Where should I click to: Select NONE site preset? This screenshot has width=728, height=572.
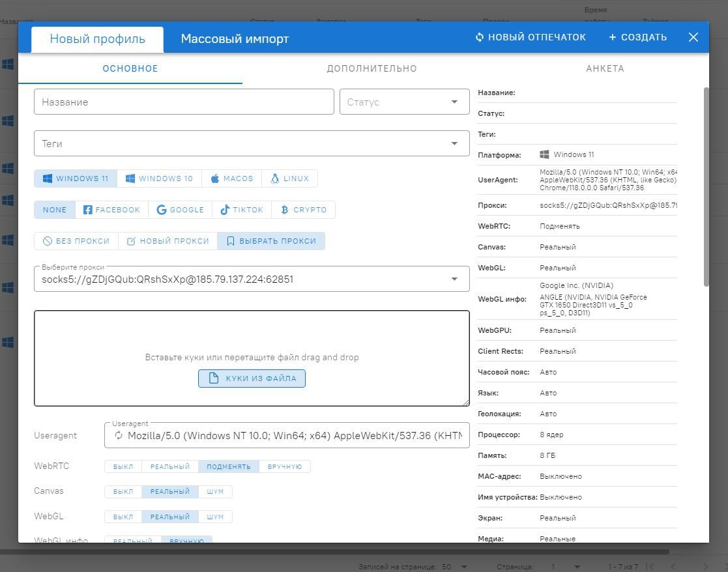[55, 210]
